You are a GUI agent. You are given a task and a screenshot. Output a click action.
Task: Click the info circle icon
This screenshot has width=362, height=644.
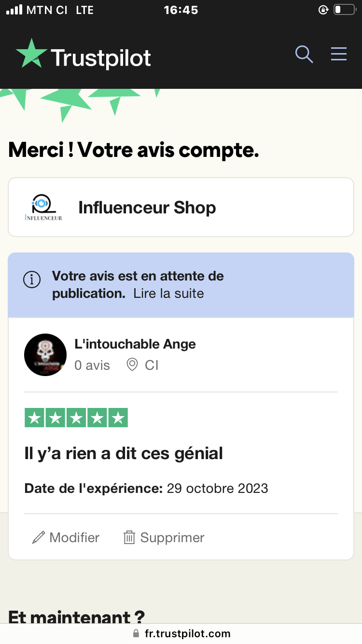pyautogui.click(x=32, y=280)
